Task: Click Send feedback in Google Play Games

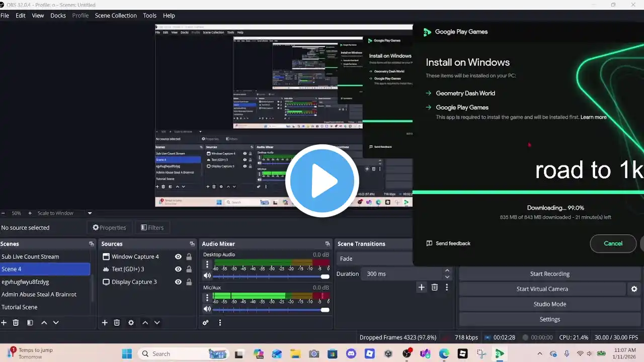Action: click(448, 243)
